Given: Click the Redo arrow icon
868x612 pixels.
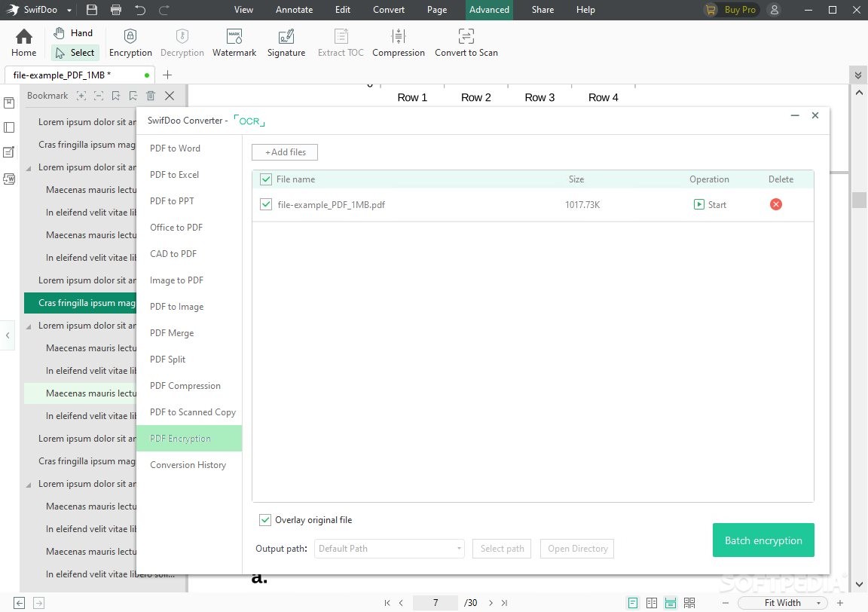Looking at the screenshot, I should tap(164, 10).
